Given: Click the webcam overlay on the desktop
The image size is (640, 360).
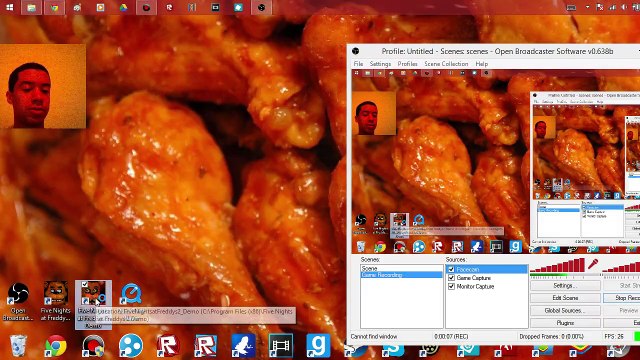Looking at the screenshot, I should click(x=43, y=86).
